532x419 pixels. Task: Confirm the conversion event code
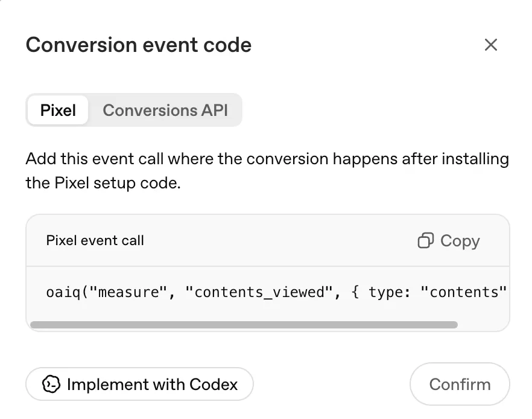click(x=460, y=384)
